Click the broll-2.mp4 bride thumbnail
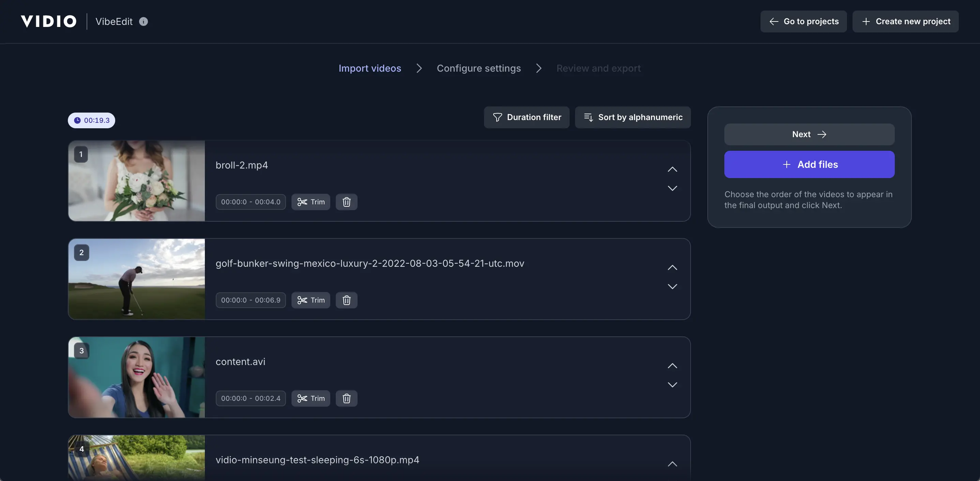This screenshot has height=481, width=980. [137, 181]
